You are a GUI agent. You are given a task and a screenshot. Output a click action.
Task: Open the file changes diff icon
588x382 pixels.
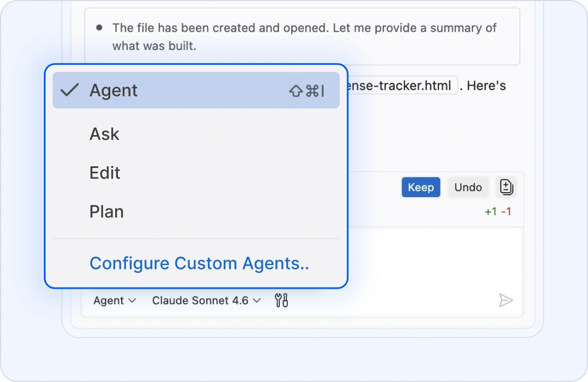tap(506, 187)
